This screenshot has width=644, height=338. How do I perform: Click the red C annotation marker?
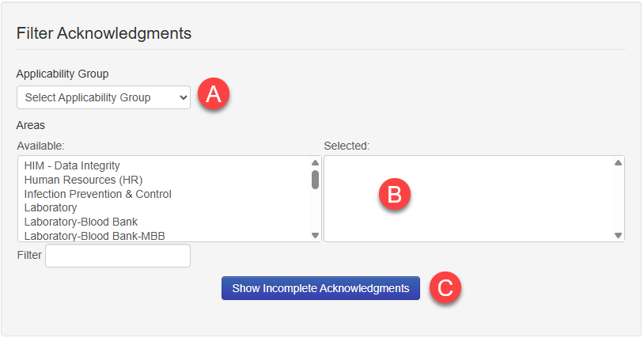(445, 287)
